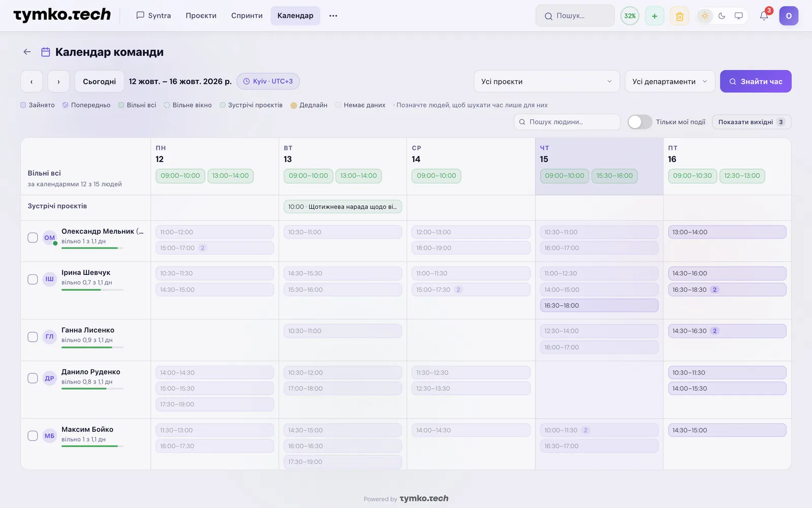Open the Усі проєкти dropdown
This screenshot has width=812, height=508.
[x=547, y=81]
